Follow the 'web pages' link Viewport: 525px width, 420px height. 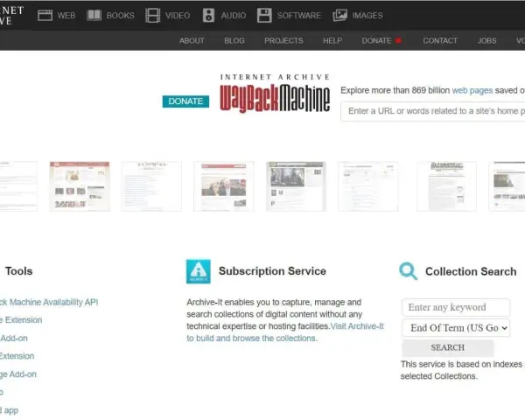472,90
